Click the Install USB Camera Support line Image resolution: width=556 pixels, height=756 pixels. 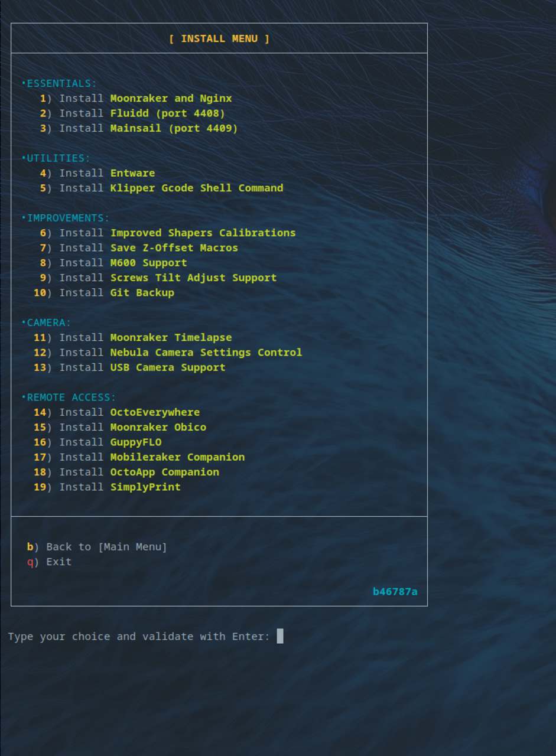(x=129, y=367)
